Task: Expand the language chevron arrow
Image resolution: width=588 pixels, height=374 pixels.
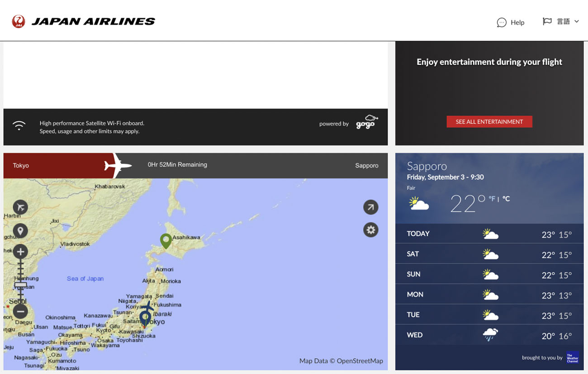Action: (577, 21)
